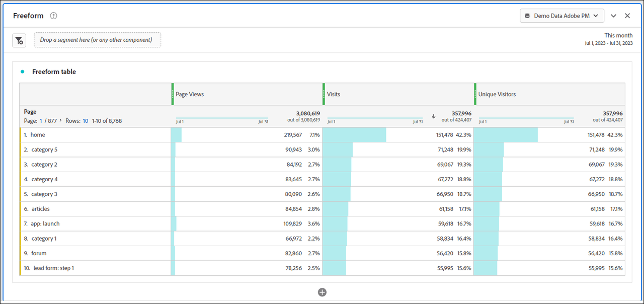Go to next page of table rows
The width and height of the screenshot is (644, 304).
tap(61, 121)
